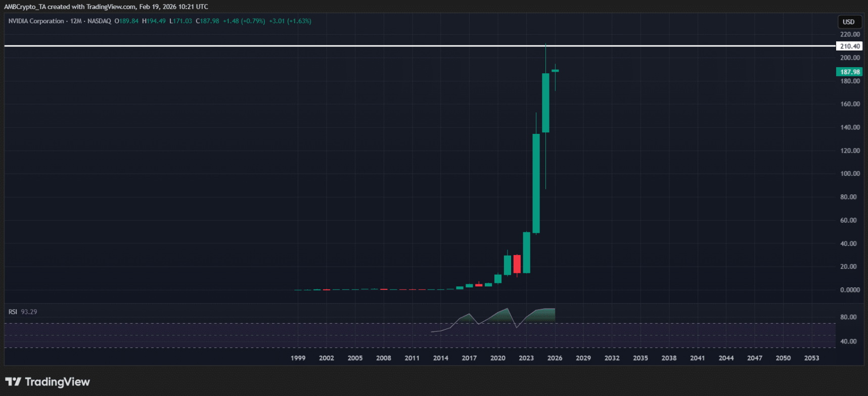Click the RSI value 93.29

(29, 312)
